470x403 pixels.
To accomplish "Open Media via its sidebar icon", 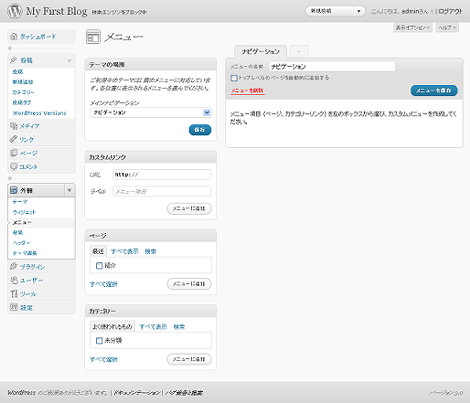I will [14, 126].
